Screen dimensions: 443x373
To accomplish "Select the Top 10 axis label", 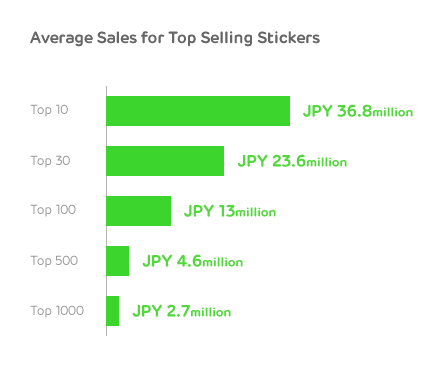I will click(x=49, y=110).
